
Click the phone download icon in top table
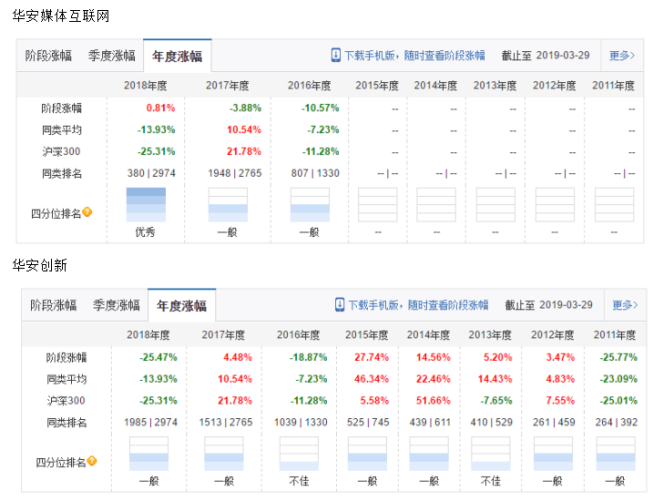pyautogui.click(x=335, y=55)
